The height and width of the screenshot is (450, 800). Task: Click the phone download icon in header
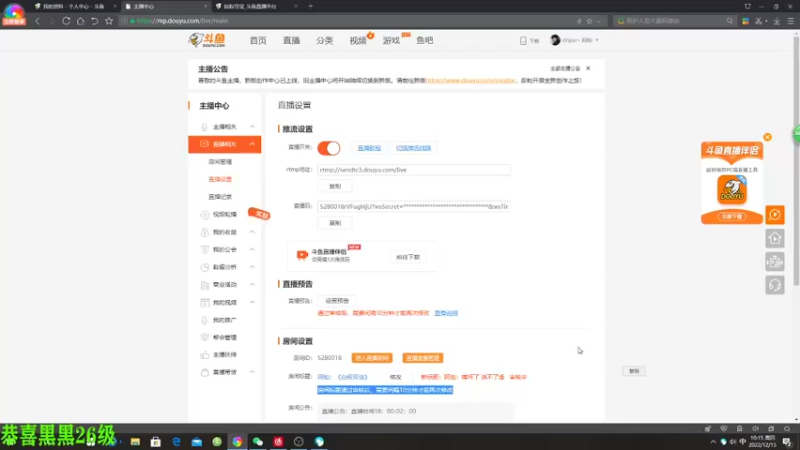click(x=523, y=40)
